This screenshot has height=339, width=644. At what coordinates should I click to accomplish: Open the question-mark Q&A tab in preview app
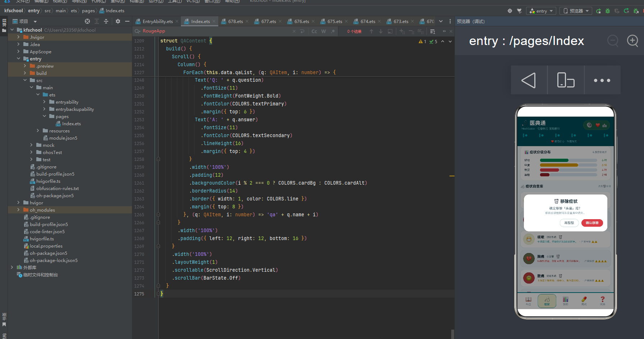(603, 300)
